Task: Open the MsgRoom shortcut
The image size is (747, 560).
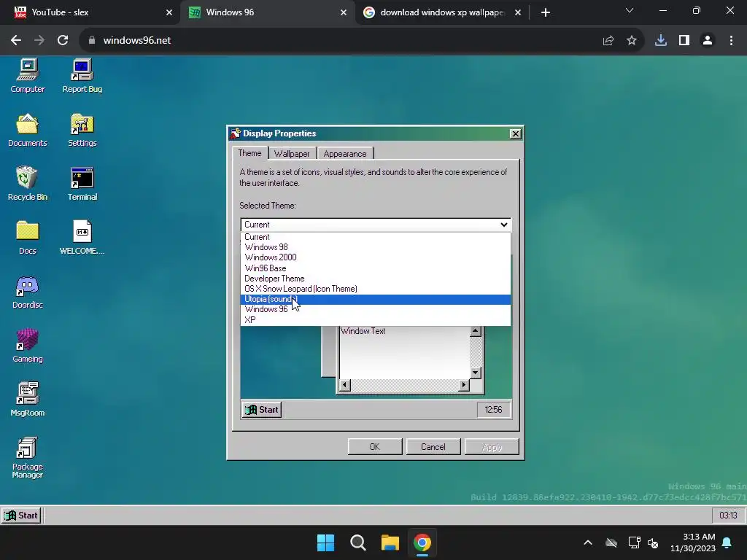Action: 27,399
